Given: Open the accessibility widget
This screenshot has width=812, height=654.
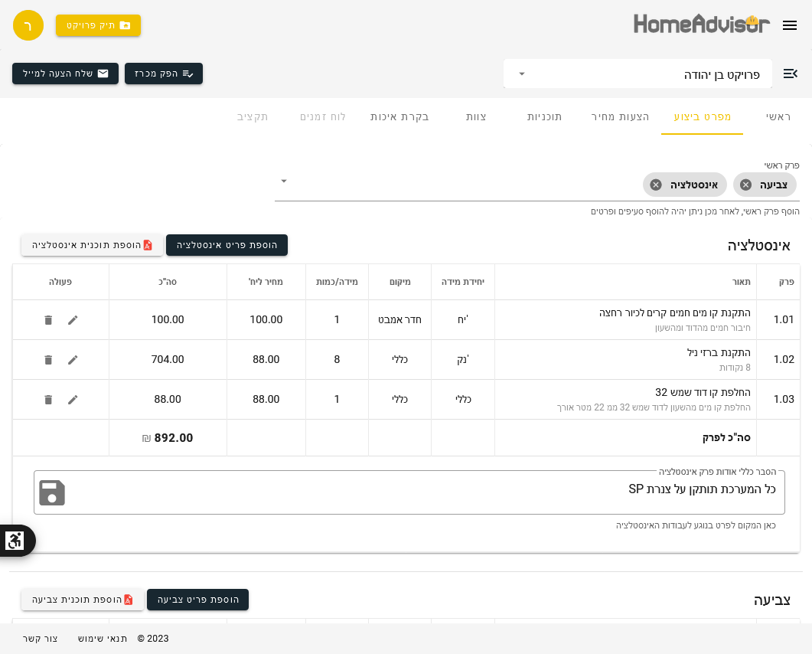Looking at the screenshot, I should (15, 541).
